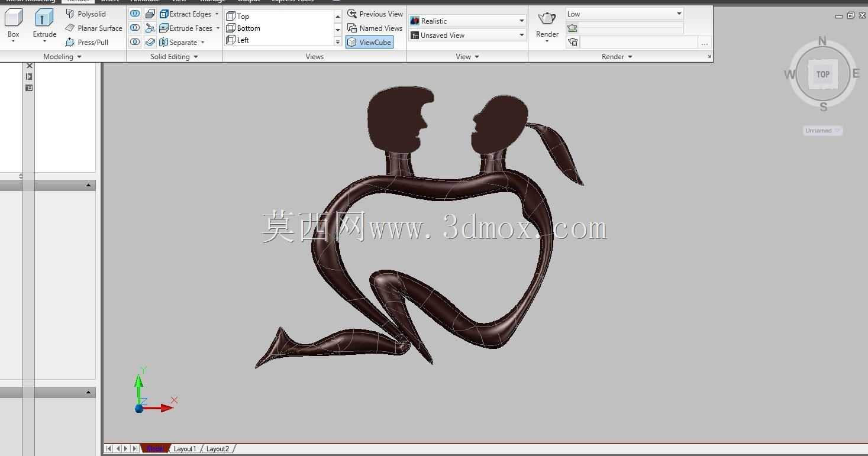Open the Render button flyout arrow

(547, 41)
